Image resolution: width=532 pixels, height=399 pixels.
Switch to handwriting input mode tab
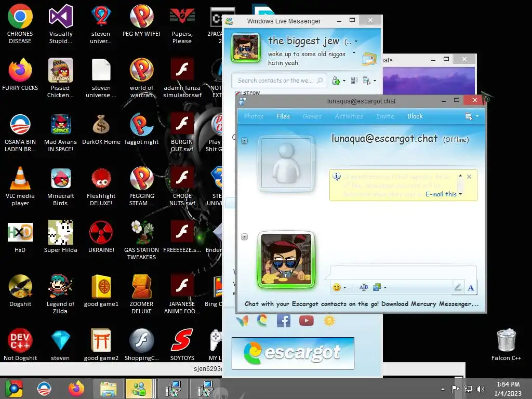point(458,287)
